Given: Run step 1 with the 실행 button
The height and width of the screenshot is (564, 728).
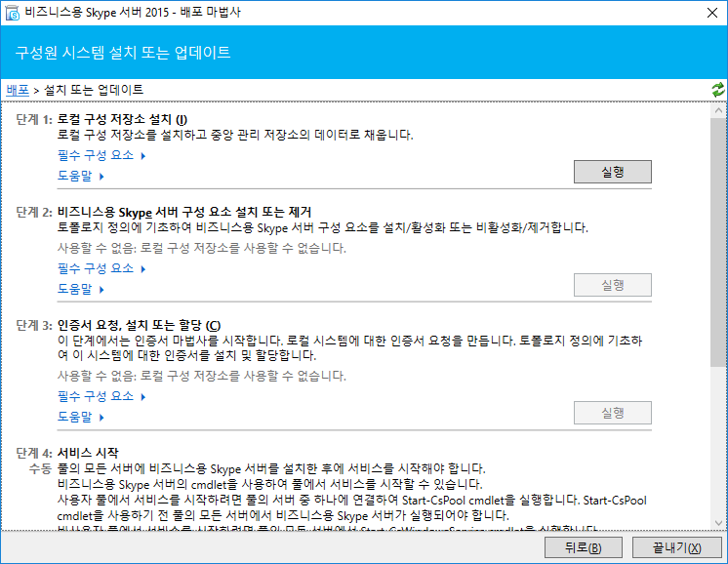Looking at the screenshot, I should [613, 172].
